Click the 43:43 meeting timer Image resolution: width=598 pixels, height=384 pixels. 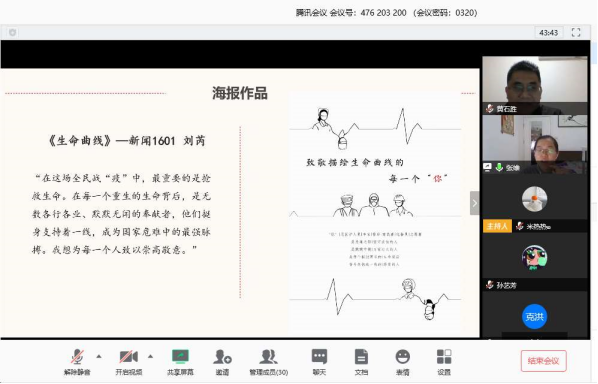(x=548, y=33)
